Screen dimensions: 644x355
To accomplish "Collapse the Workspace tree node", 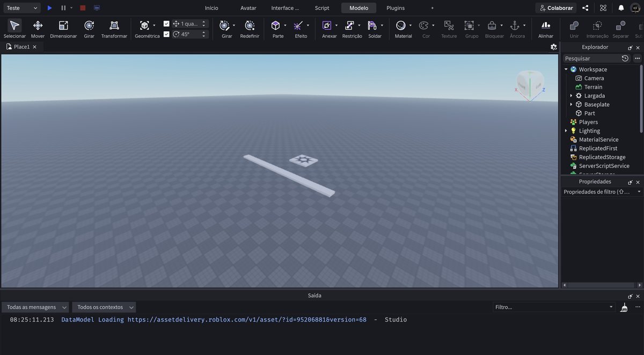I will (x=566, y=69).
